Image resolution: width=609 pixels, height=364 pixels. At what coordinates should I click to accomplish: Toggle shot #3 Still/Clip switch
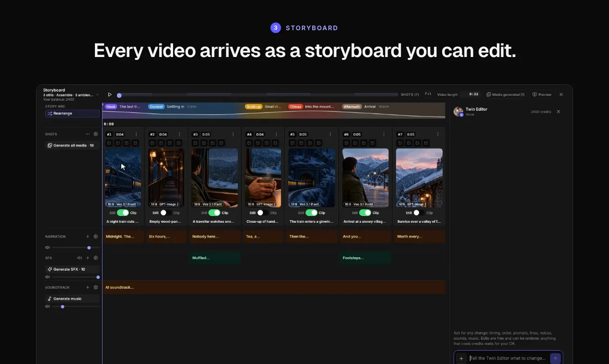(x=214, y=213)
